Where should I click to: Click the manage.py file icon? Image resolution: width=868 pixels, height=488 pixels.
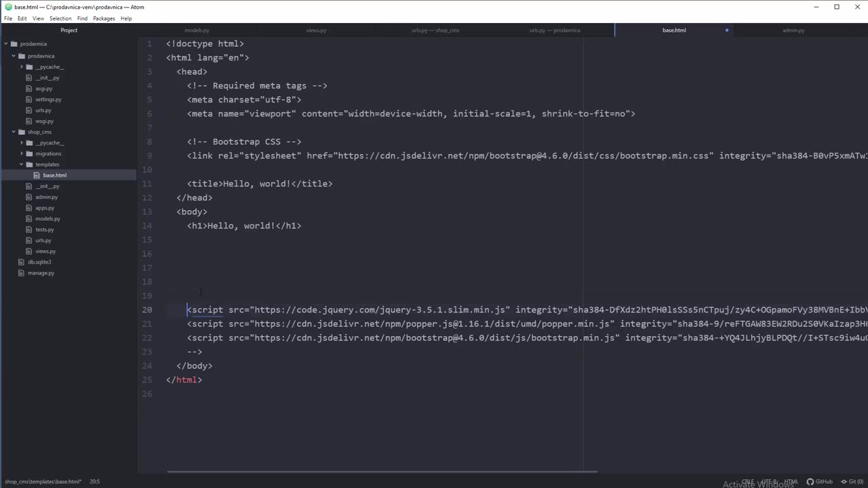22,273
